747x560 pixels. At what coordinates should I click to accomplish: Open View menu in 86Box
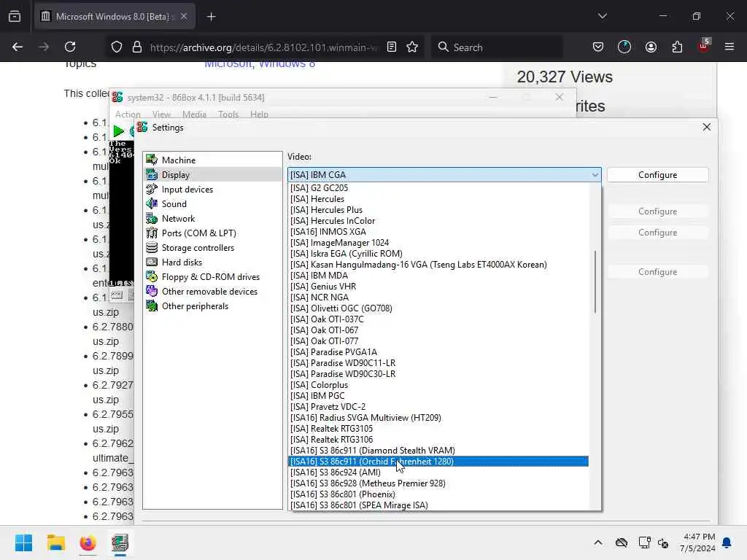(161, 114)
